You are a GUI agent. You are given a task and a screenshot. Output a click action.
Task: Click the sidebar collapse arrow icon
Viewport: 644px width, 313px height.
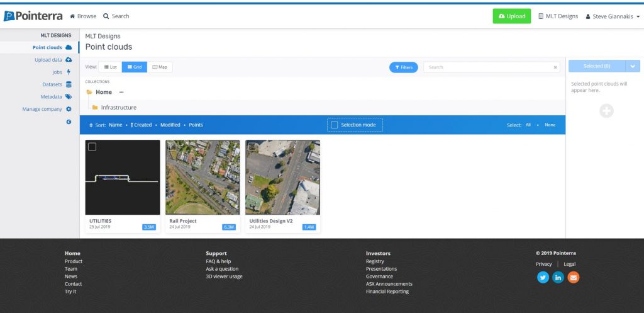pos(69,122)
